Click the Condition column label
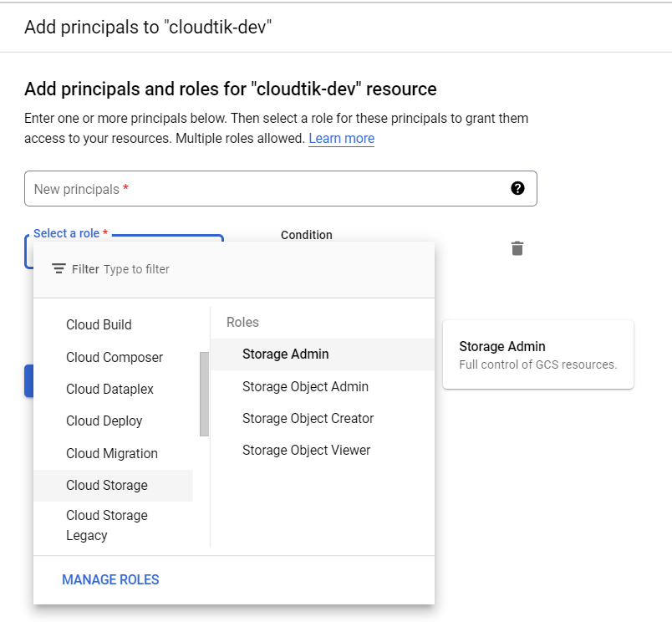This screenshot has height=622, width=672. click(307, 235)
